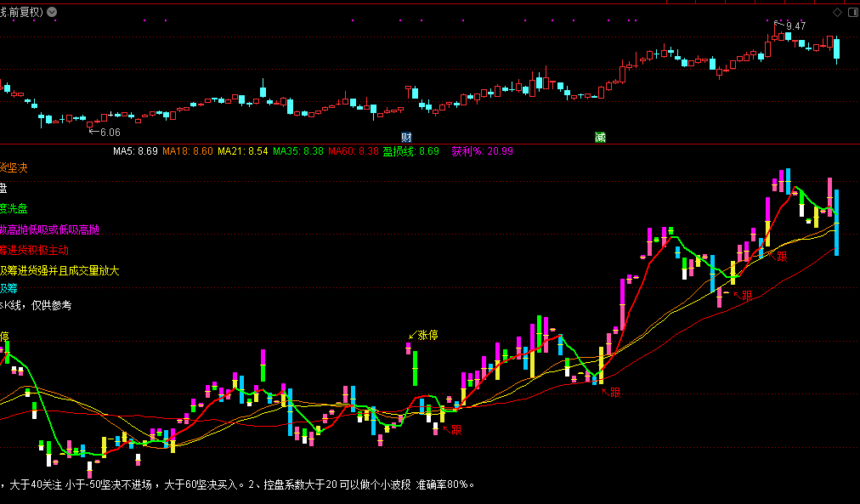860x504 pixels.
Task: Select the MA60 red indicator label
Action: point(353,151)
